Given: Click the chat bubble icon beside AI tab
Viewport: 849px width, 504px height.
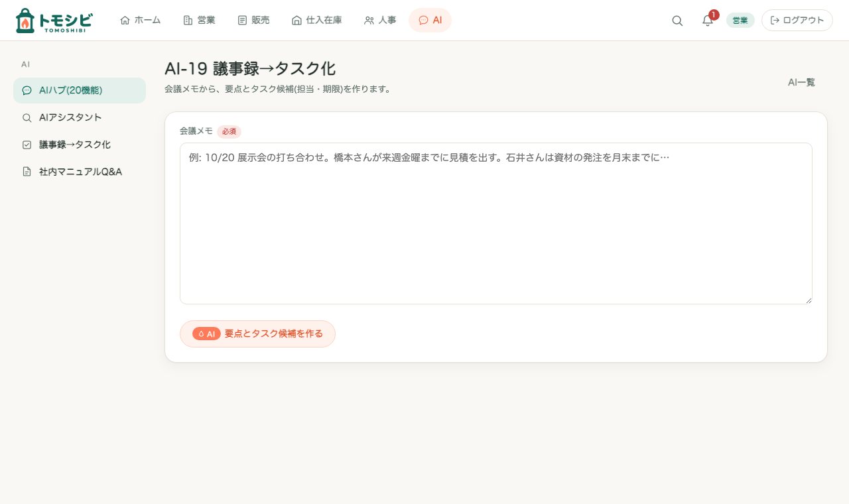Looking at the screenshot, I should click(x=424, y=20).
